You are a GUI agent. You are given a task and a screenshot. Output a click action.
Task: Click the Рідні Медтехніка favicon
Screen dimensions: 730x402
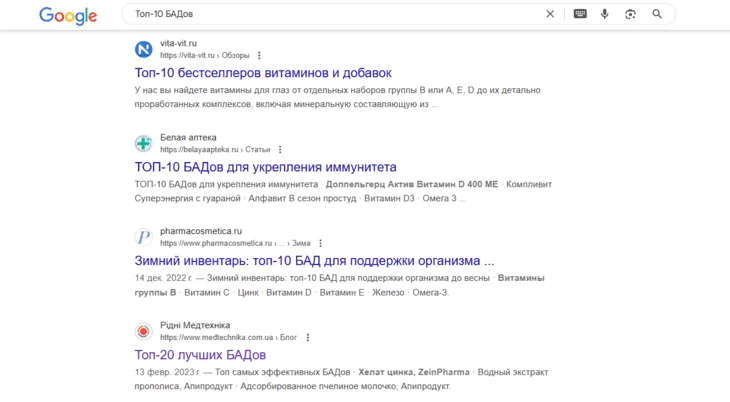click(x=143, y=331)
